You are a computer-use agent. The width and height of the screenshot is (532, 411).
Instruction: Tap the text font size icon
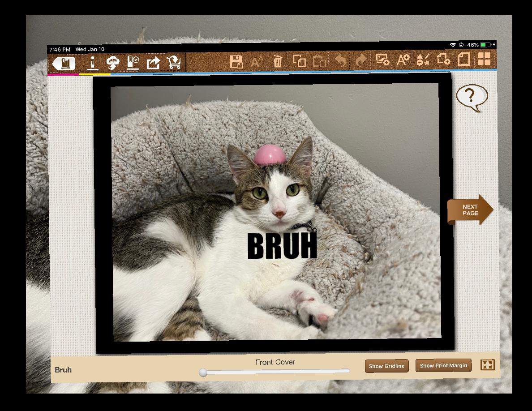[x=257, y=61]
